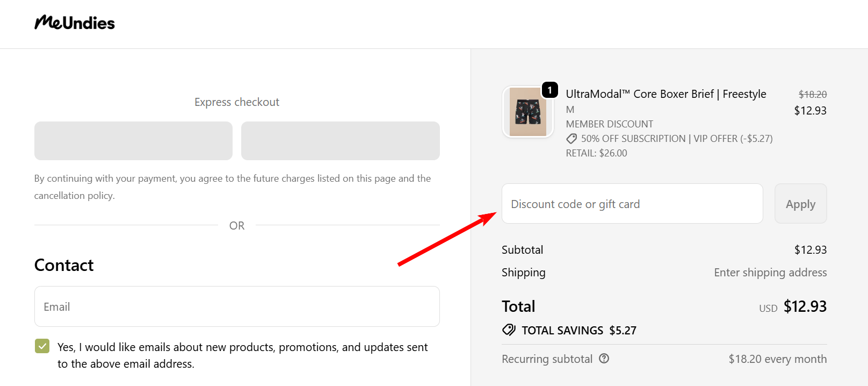Click the Recurring subtotal help icon

(604, 359)
